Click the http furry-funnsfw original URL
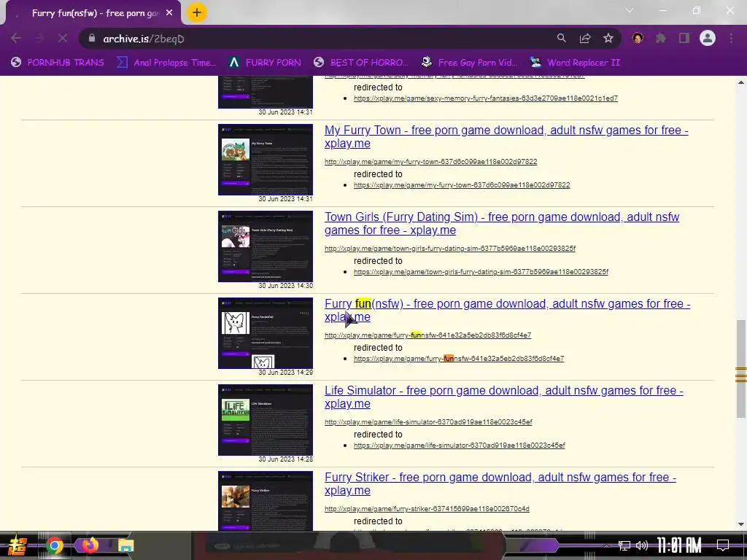The width and height of the screenshot is (747, 560). (427, 335)
